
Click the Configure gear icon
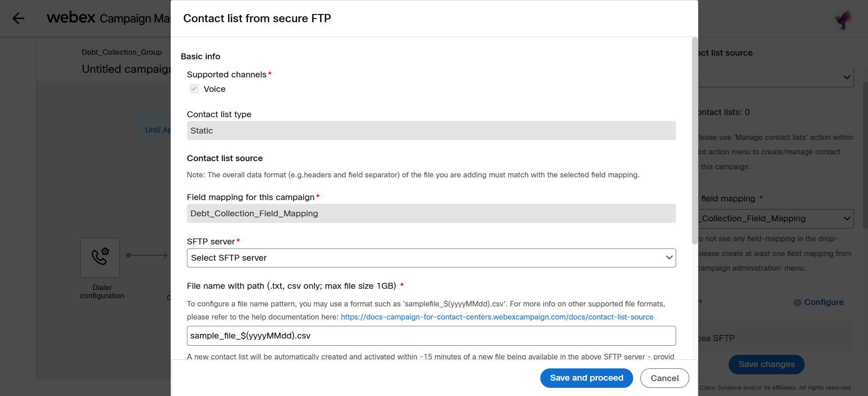[797, 303]
